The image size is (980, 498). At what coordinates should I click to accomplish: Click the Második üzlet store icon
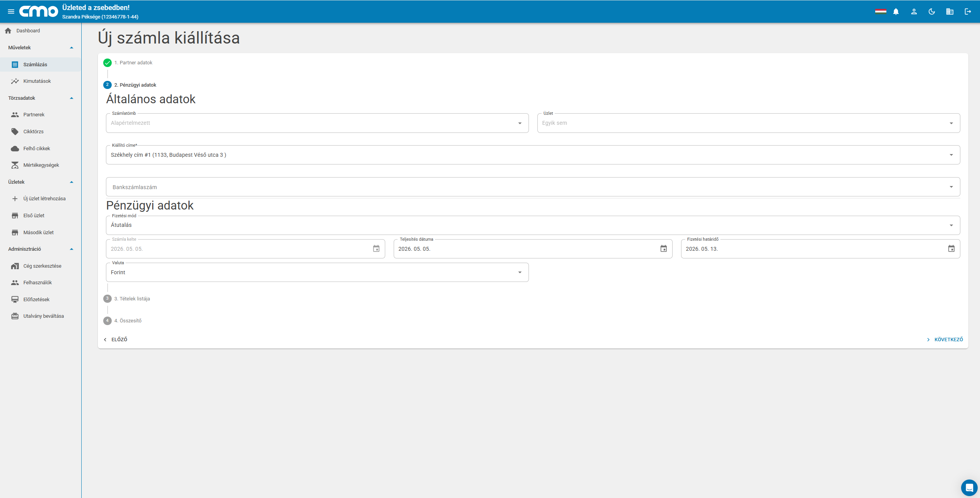point(15,233)
